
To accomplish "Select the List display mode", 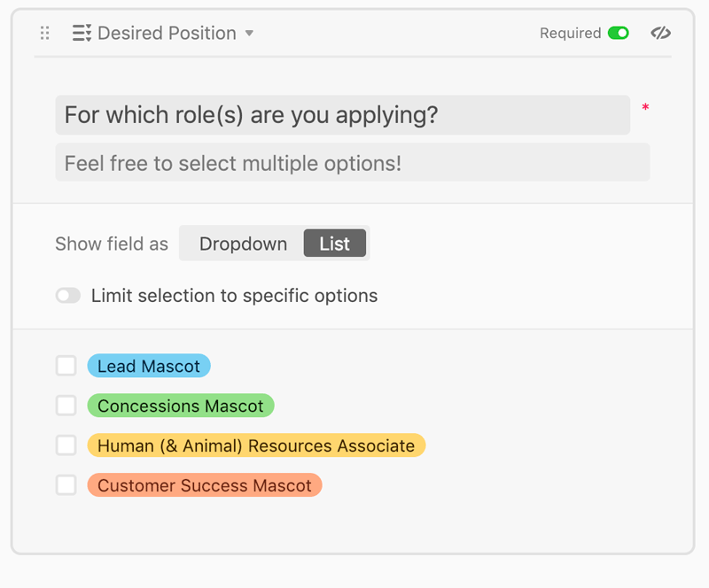I will click(335, 243).
